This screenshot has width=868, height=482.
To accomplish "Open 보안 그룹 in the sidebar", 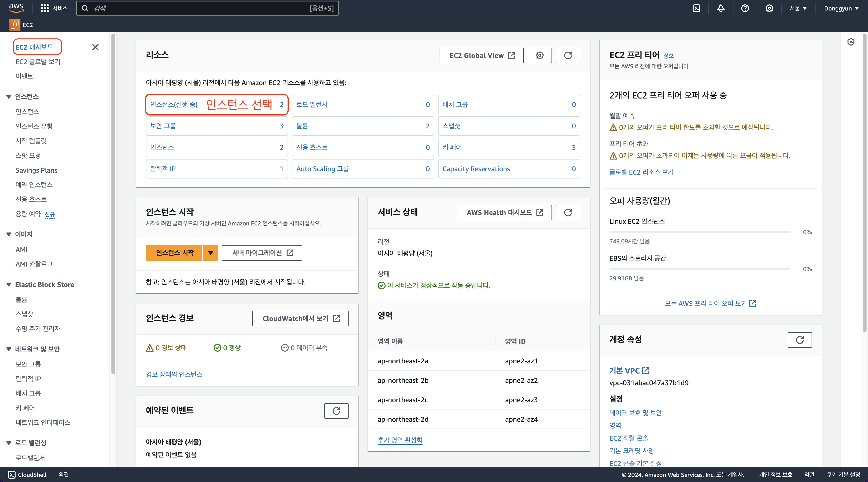I will [28, 364].
